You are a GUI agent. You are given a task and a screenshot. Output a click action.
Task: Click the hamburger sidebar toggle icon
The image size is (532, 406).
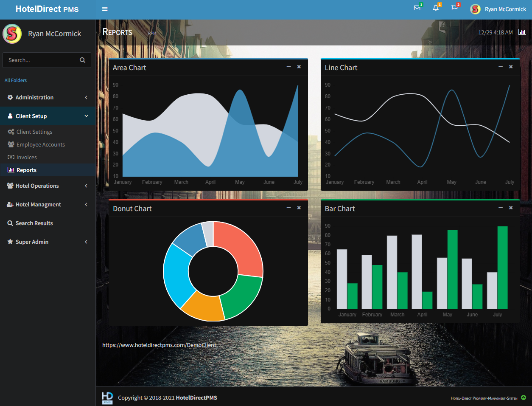click(x=105, y=9)
